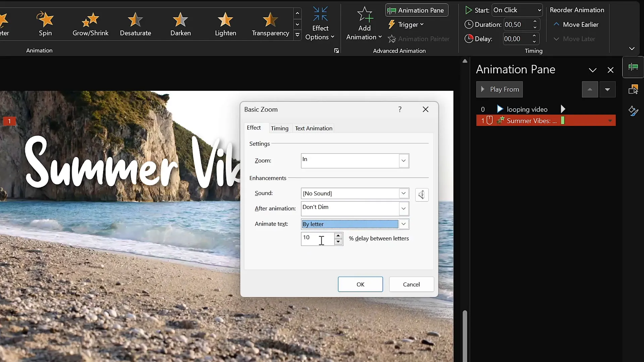Open the Sound dropdown
Viewport: 644px width, 362px height.
pos(404,193)
